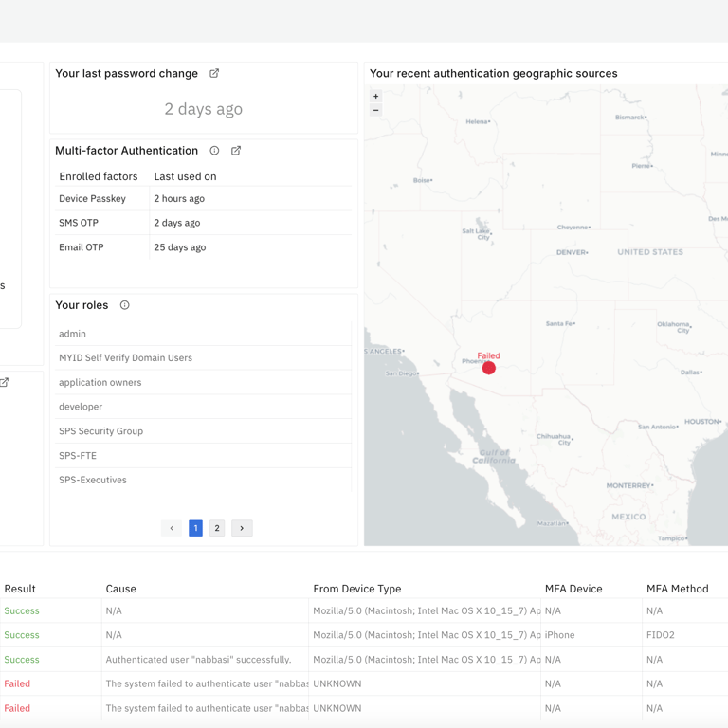Select roles page 1
The image size is (728, 728).
tap(195, 528)
